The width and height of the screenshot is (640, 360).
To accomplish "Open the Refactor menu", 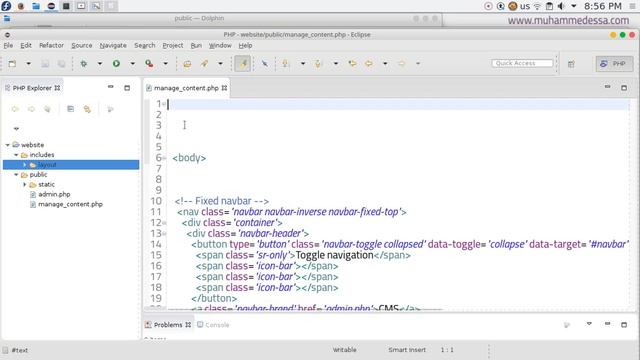I will (51, 45).
